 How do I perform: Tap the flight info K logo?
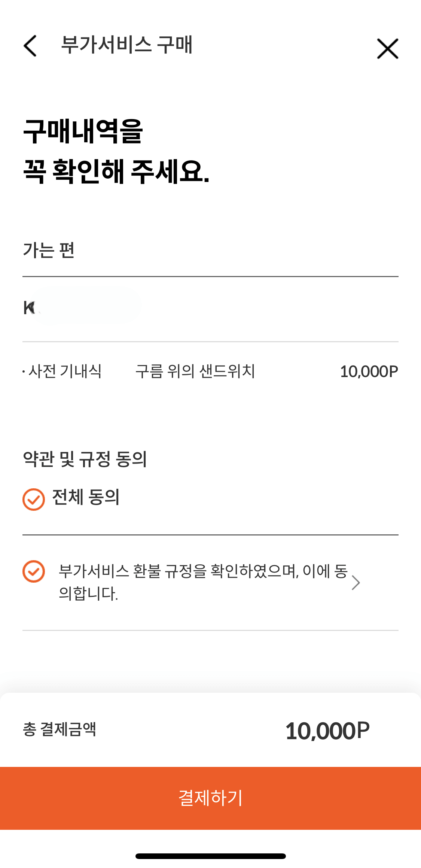30,308
